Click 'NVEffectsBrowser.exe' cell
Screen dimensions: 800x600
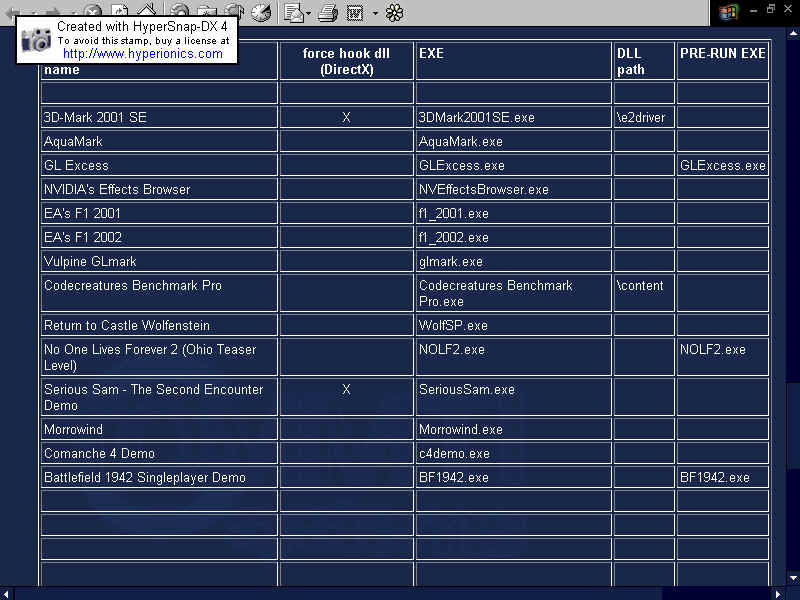click(x=513, y=189)
